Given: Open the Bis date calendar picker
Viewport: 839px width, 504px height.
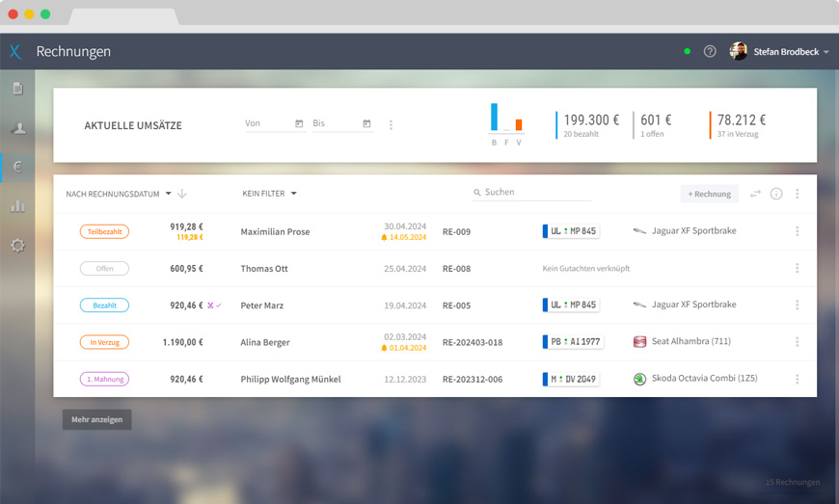Looking at the screenshot, I should click(x=366, y=123).
